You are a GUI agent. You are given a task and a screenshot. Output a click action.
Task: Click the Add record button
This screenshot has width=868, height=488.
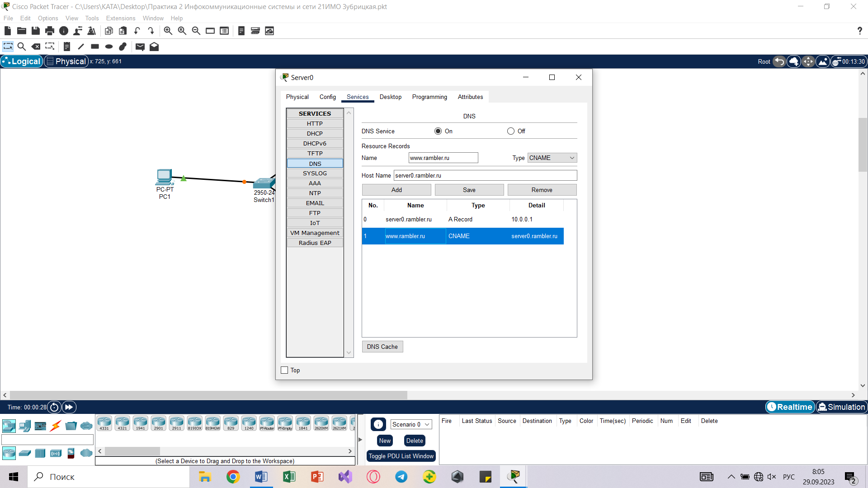(396, 190)
